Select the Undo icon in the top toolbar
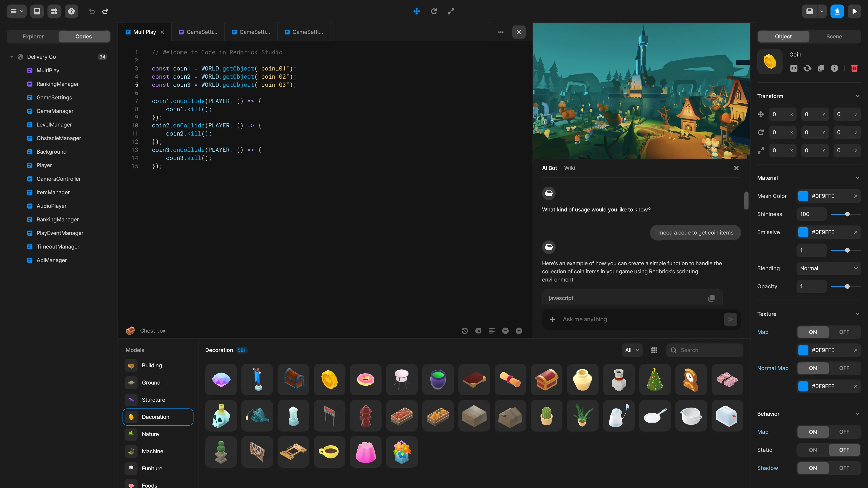 [92, 11]
